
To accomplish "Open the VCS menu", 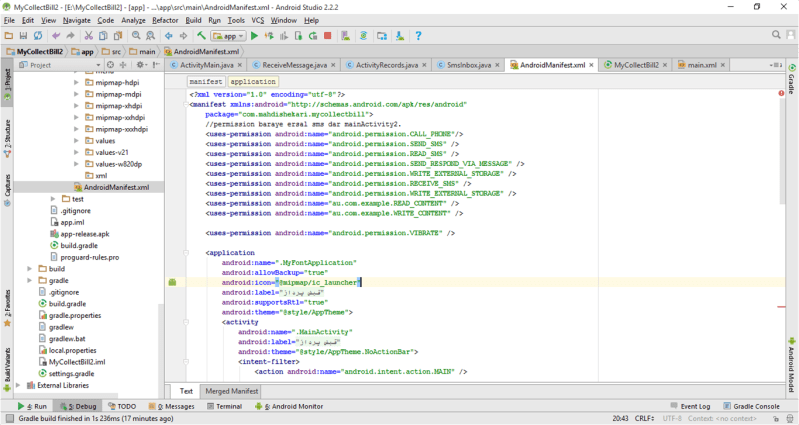I will [258, 20].
